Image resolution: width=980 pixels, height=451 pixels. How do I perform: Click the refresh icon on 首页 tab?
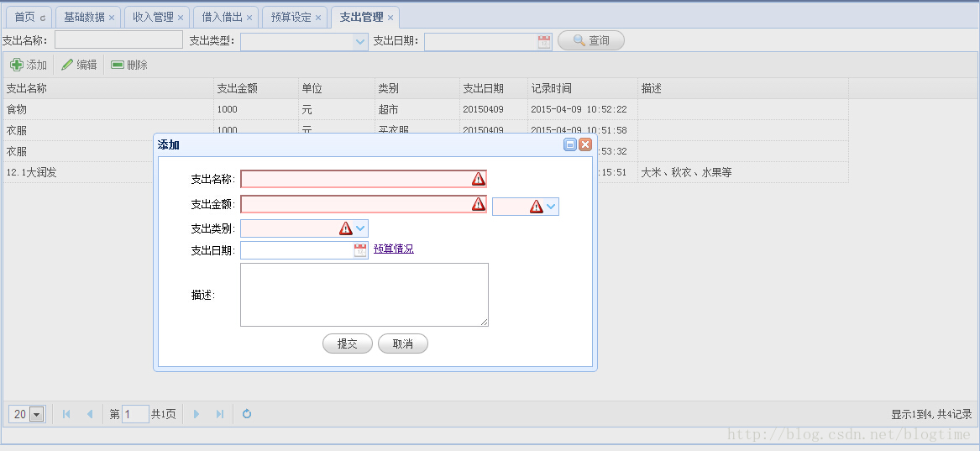(x=43, y=18)
